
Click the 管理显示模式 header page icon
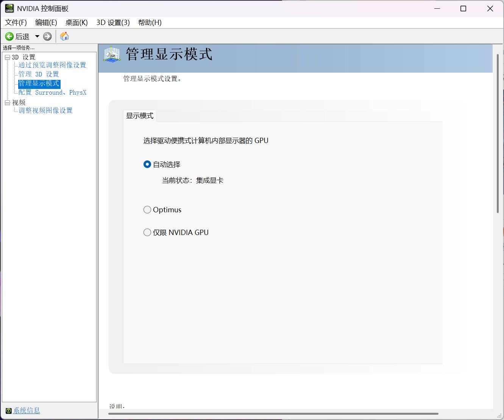(112, 54)
